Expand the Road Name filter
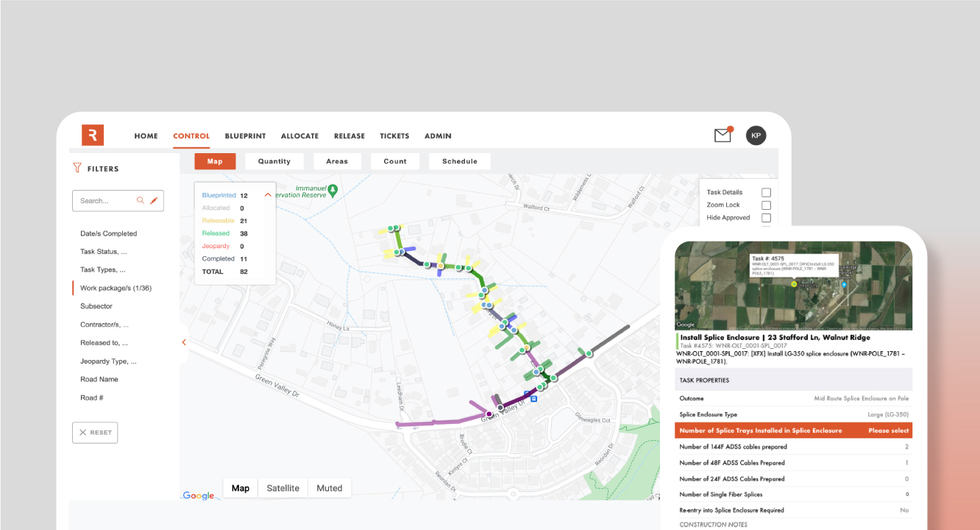This screenshot has height=530, width=980. 99,380
